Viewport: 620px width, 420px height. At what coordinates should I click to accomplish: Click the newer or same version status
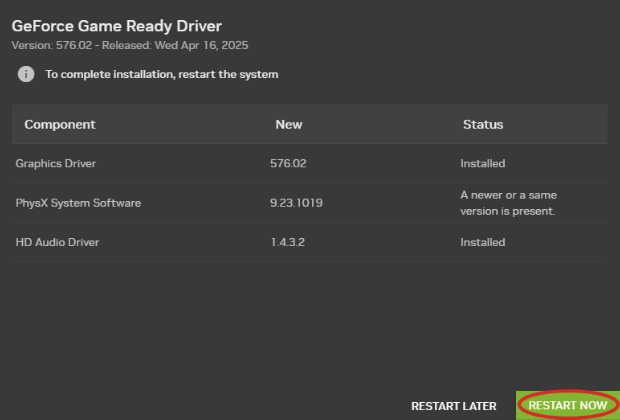point(508,203)
